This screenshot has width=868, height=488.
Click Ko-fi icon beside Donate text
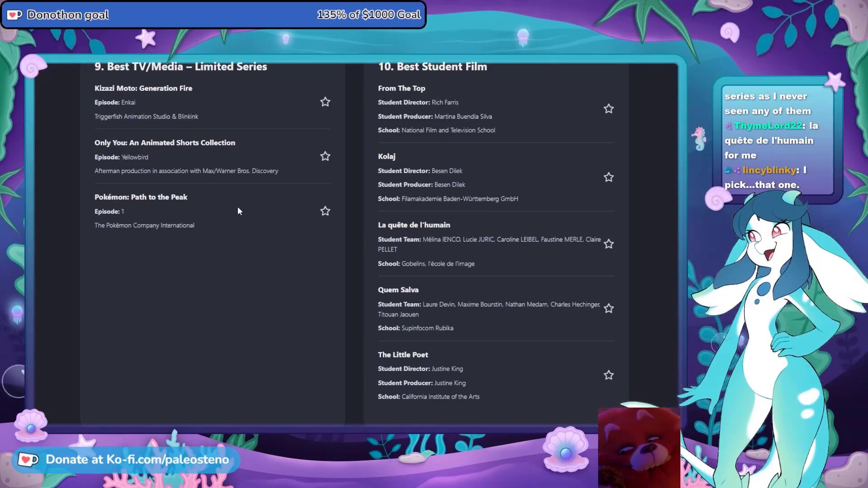click(x=28, y=460)
